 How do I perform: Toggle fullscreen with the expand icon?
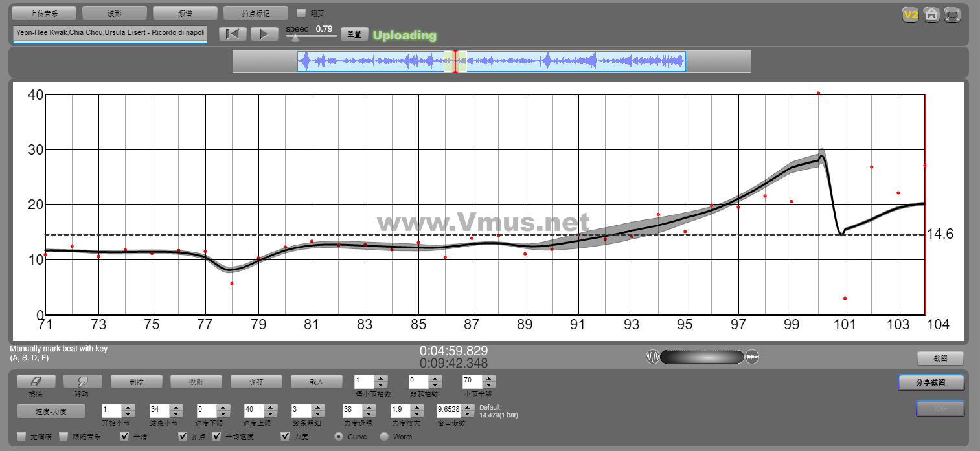pyautogui.click(x=952, y=14)
